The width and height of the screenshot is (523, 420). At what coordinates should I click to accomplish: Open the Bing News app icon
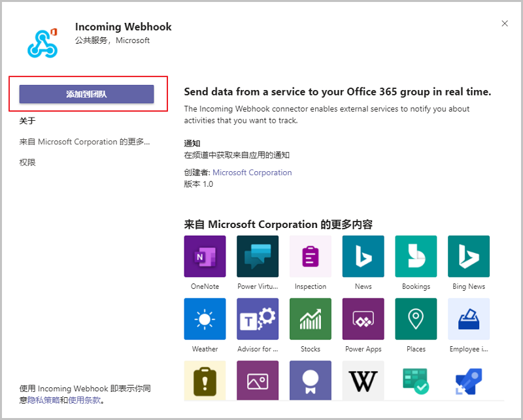pyautogui.click(x=469, y=257)
